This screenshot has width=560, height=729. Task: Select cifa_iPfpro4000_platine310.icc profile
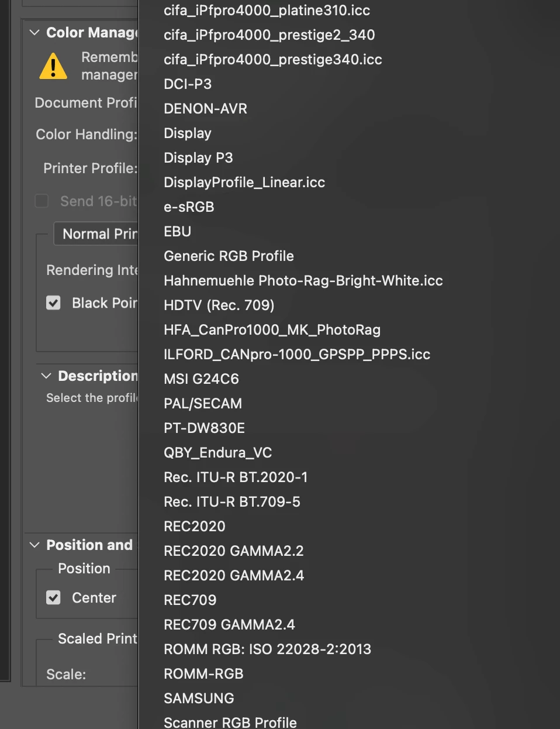pos(267,11)
